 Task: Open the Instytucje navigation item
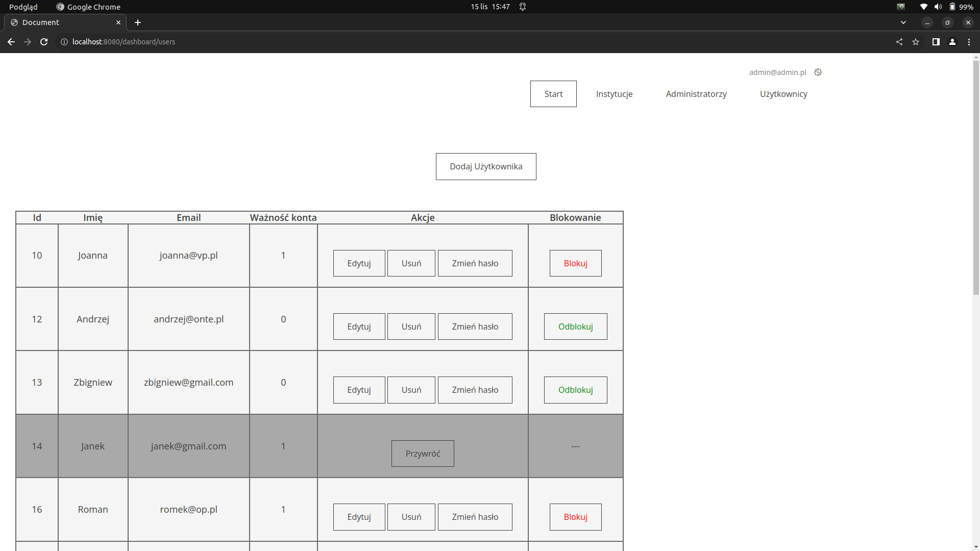tap(614, 94)
